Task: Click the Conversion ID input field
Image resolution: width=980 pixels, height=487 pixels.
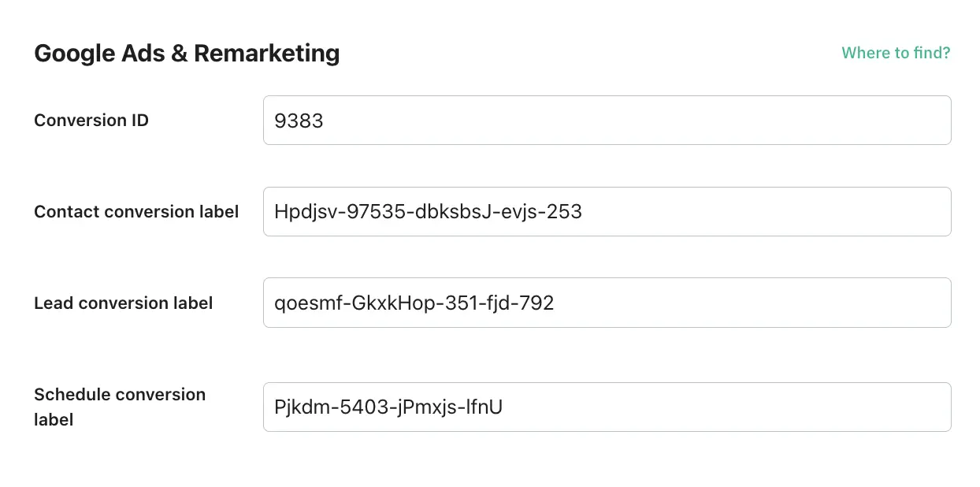Action: point(607,120)
